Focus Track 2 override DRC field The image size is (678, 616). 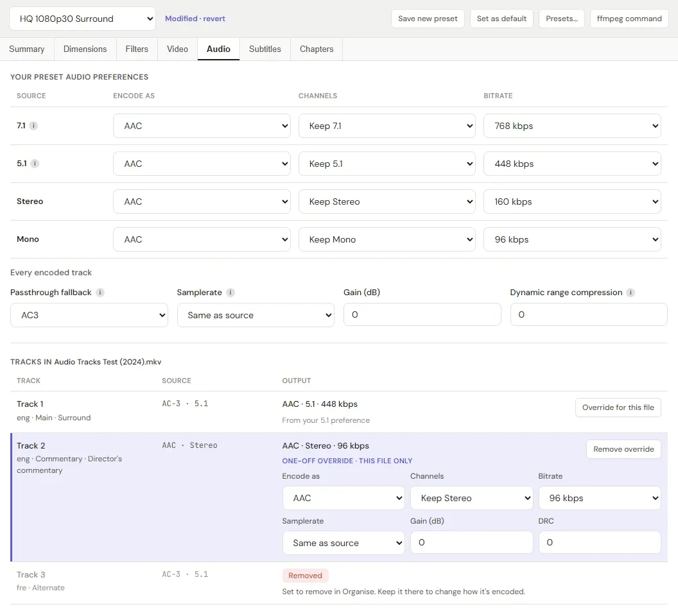600,542
